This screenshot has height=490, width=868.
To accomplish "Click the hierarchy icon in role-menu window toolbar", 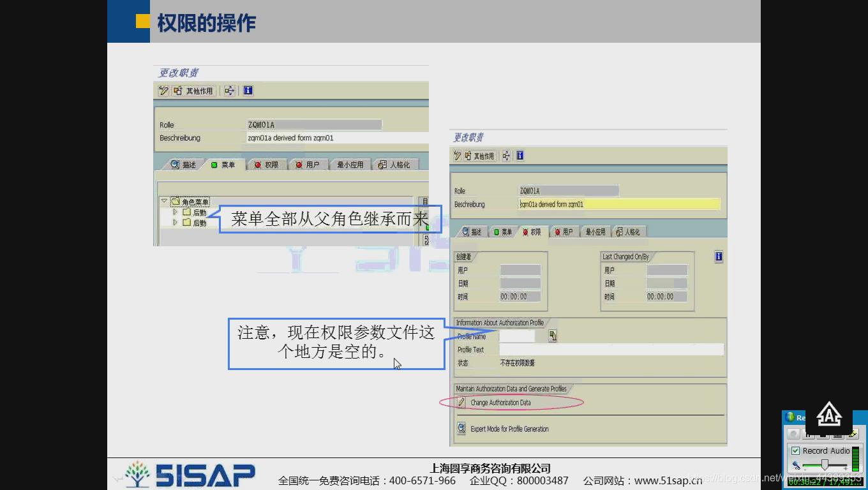I will (x=230, y=91).
